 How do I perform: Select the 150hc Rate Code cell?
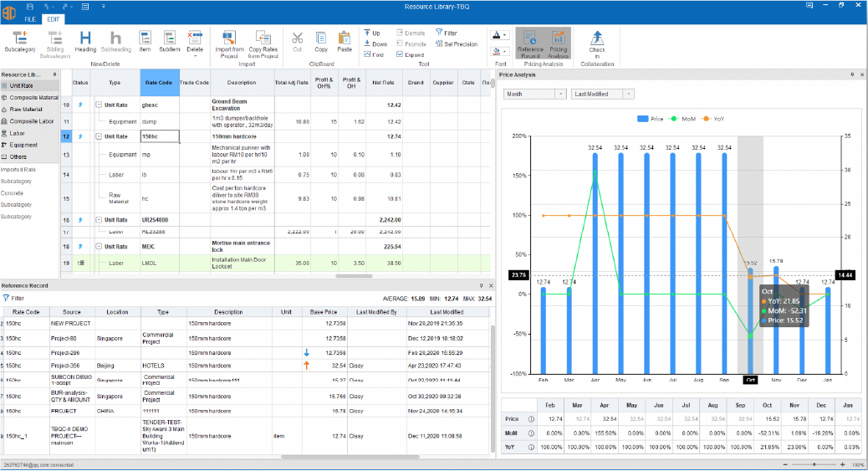click(158, 136)
